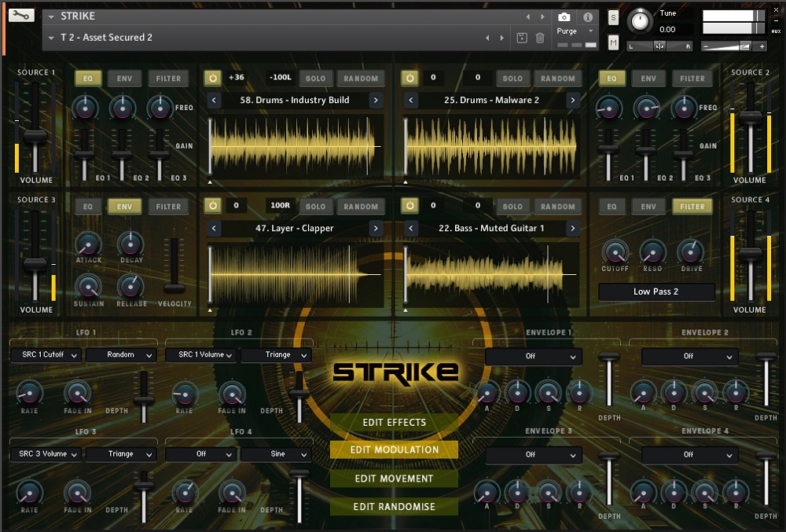Go to next instrument beside STRIKE title
The height and width of the screenshot is (532, 786).
(542, 17)
